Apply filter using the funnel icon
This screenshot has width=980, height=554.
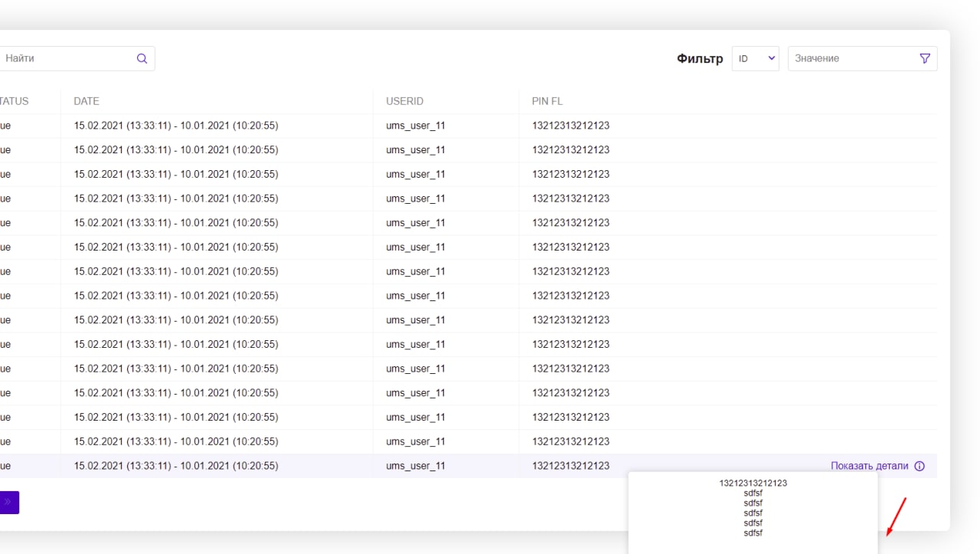click(925, 58)
